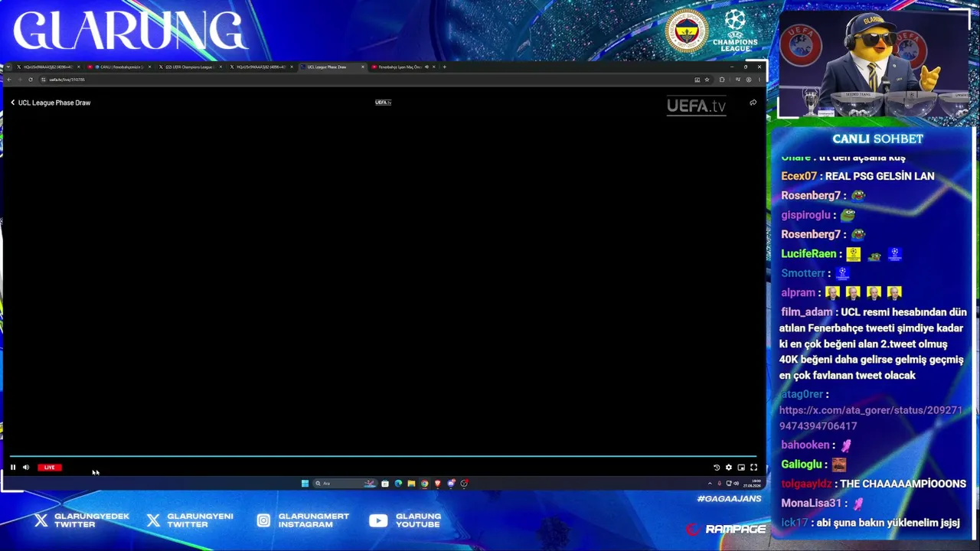
Task: Open the first HQvU5n9WAAASj82 tab
Action: click(47, 67)
